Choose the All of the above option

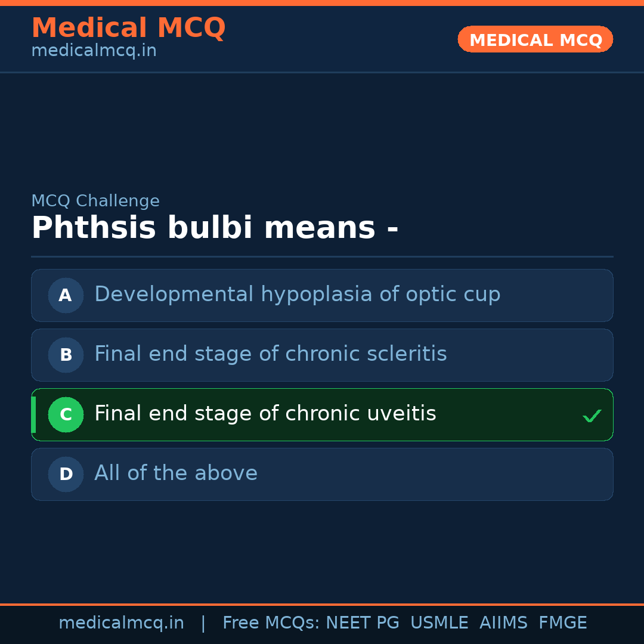pyautogui.click(x=176, y=473)
